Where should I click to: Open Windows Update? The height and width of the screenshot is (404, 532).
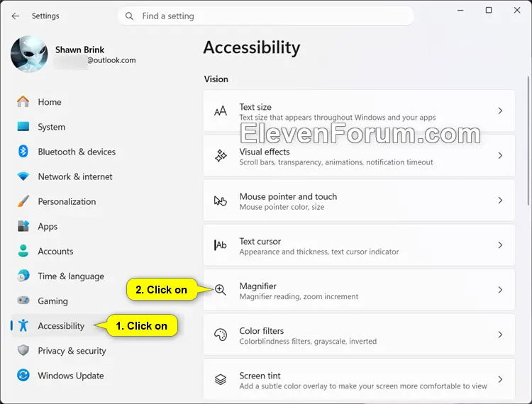[x=97, y=375]
